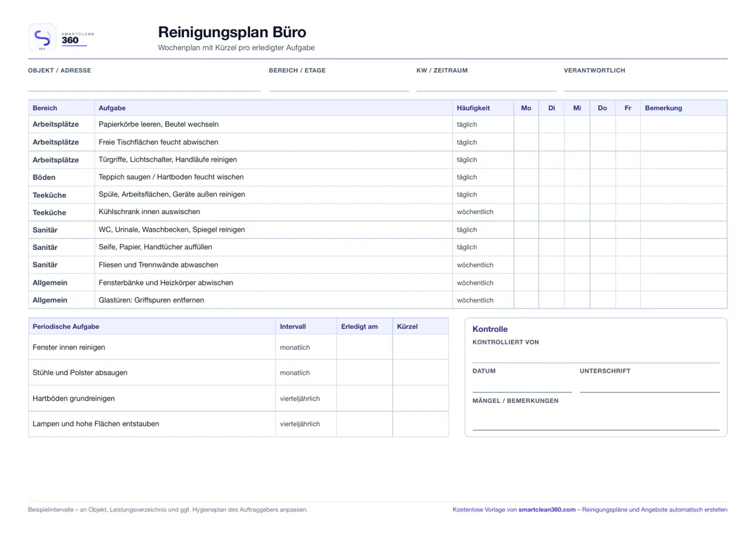756x534 pixels.
Task: Click 'Türgriffe, Lichtschalter, Handläufe reinigen' text
Action: coord(169,160)
